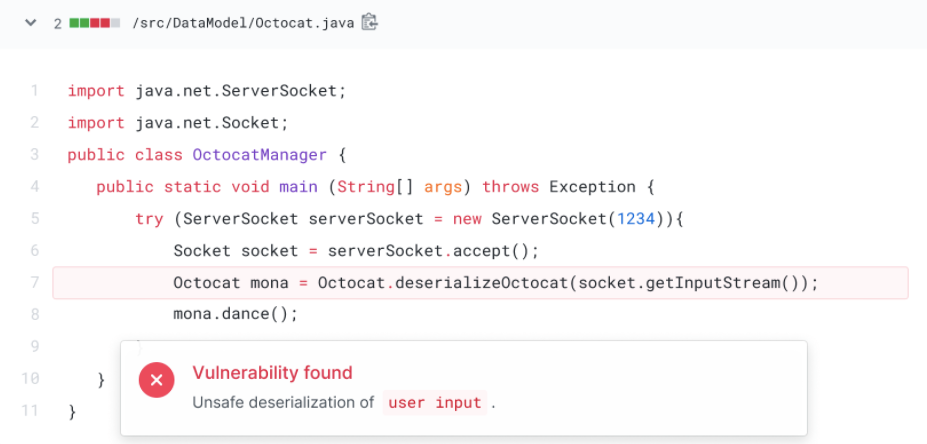Select line number 11
927x444 pixels.
(30, 411)
